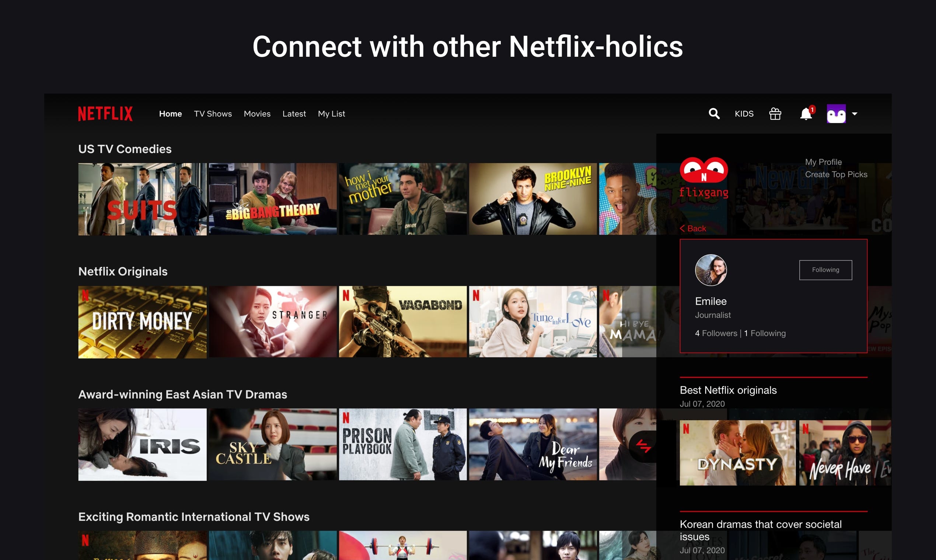Open Brooklyn Nine-Nine thumbnail

tap(532, 199)
